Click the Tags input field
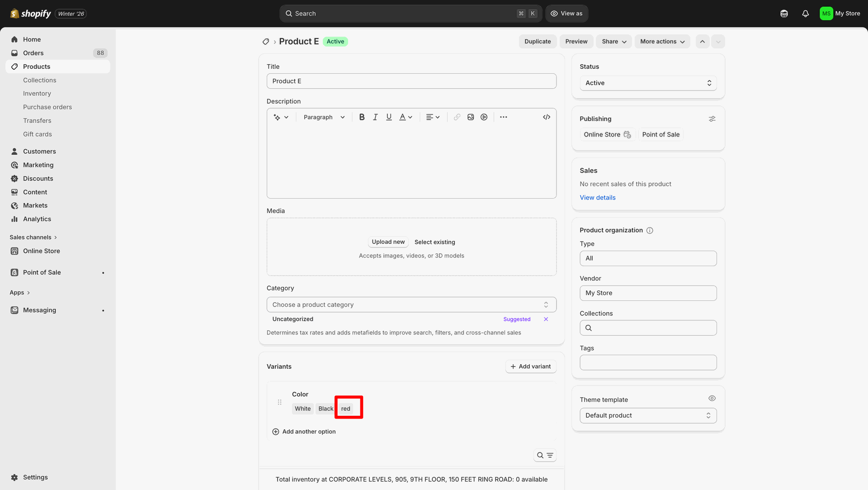 [x=648, y=363]
